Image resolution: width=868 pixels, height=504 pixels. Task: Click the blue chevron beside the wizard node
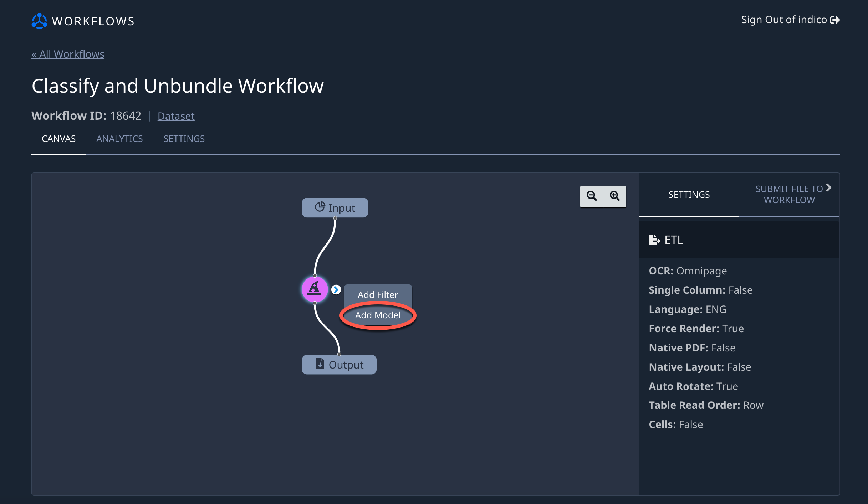(336, 290)
